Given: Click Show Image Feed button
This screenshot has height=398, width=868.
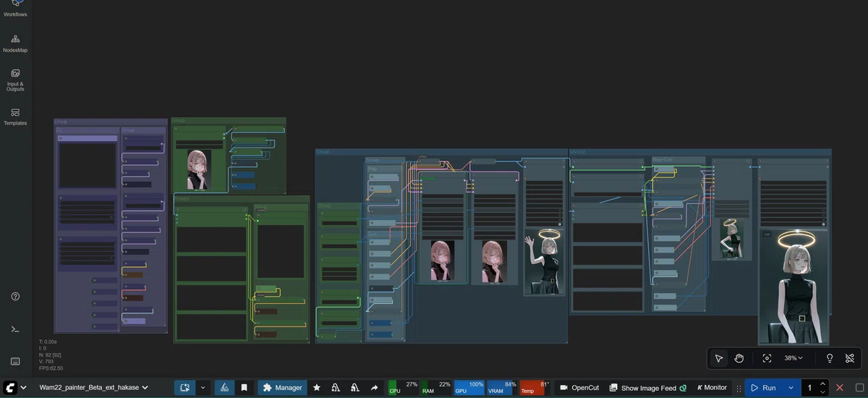Looking at the screenshot, I should tap(648, 388).
